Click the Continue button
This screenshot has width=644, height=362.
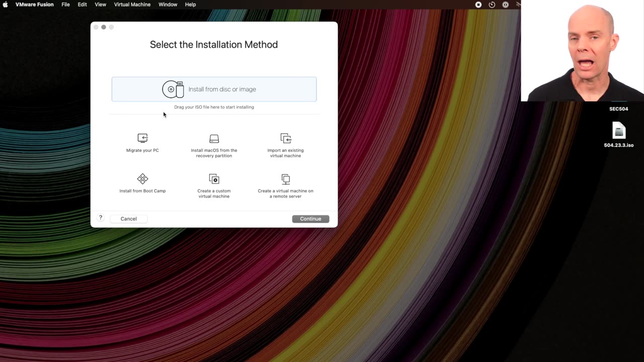[310, 219]
